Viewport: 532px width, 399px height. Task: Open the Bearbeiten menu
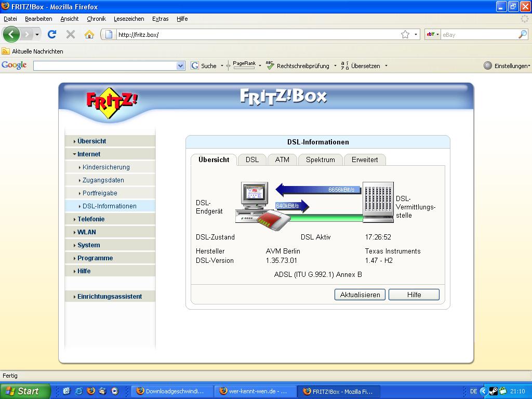tap(38, 19)
